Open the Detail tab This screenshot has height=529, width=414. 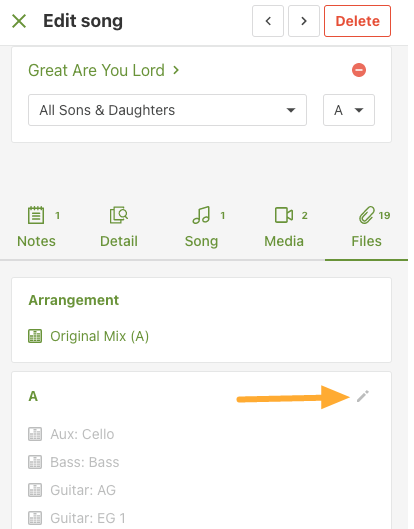(119, 227)
